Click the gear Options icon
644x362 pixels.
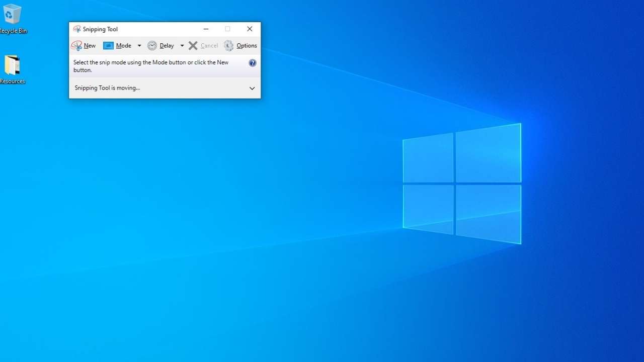229,46
